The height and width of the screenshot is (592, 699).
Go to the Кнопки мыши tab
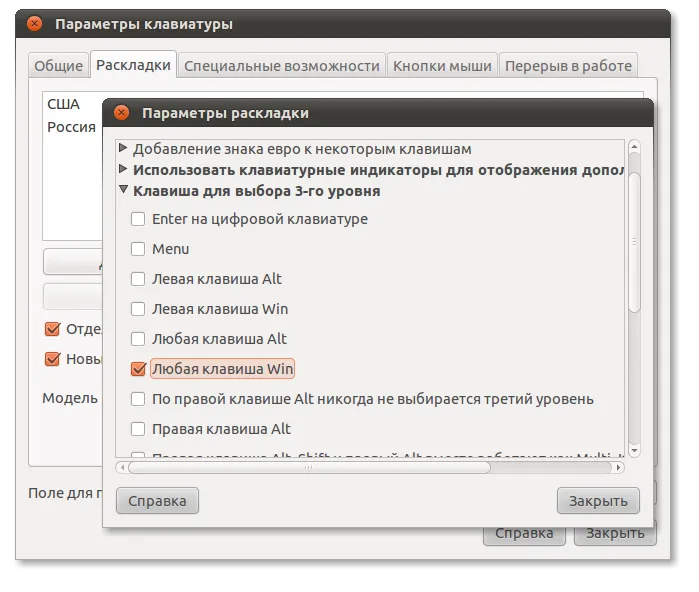(442, 66)
